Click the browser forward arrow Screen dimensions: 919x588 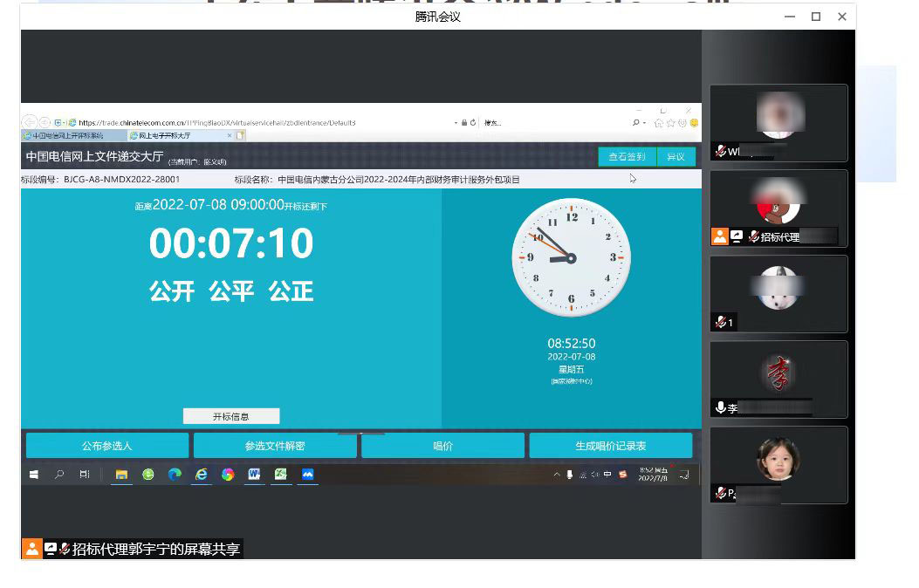(x=45, y=122)
